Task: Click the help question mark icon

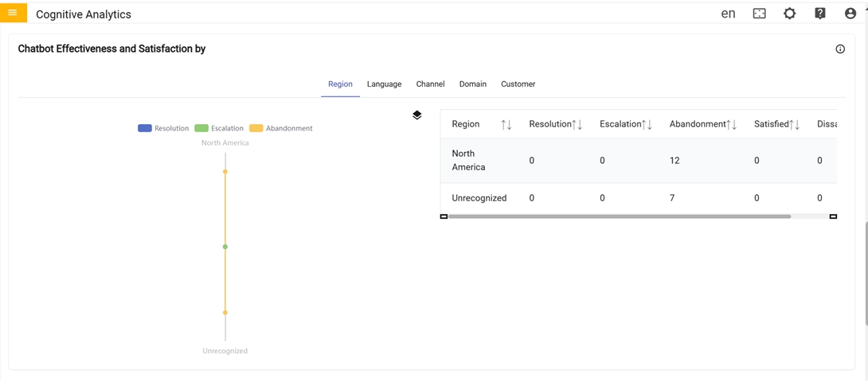Action: click(819, 14)
